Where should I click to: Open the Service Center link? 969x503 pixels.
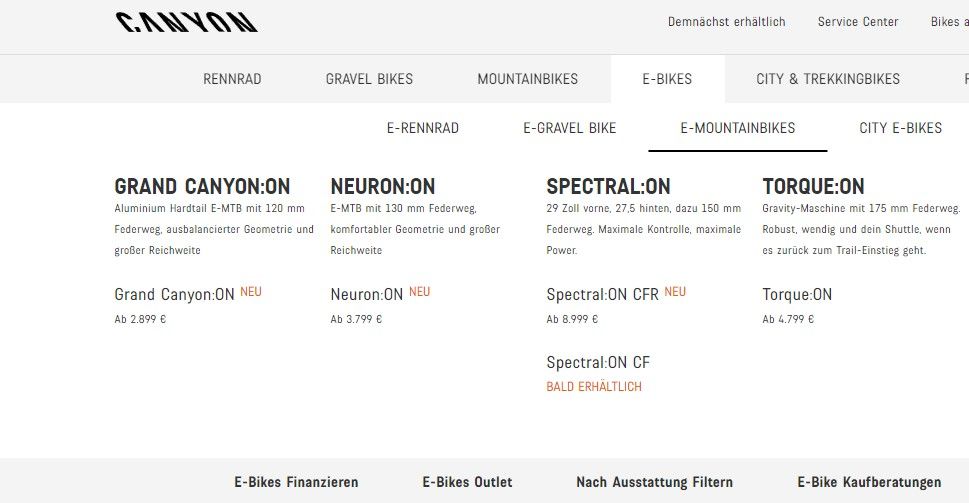point(858,22)
